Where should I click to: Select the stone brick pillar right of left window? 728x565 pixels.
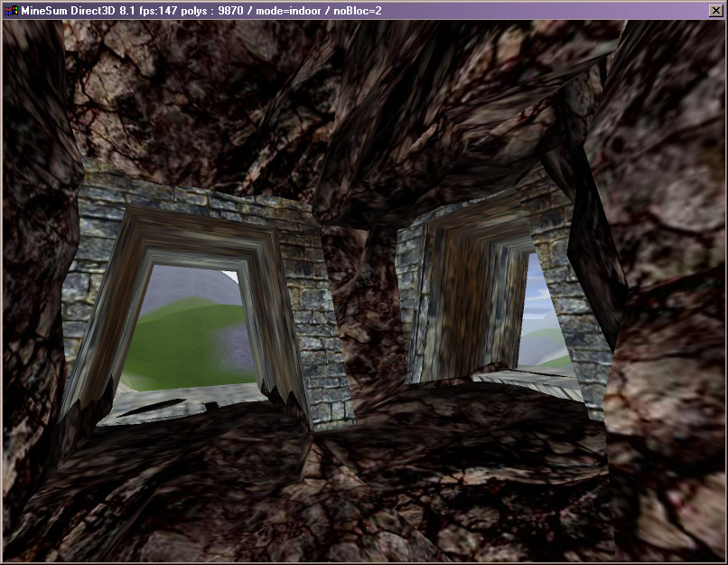click(x=310, y=316)
